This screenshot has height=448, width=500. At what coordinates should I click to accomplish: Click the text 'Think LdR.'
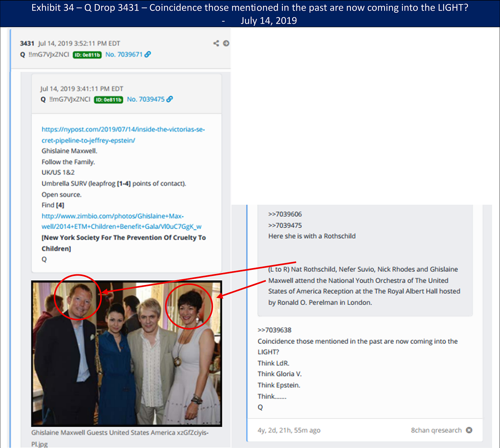pyautogui.click(x=273, y=363)
